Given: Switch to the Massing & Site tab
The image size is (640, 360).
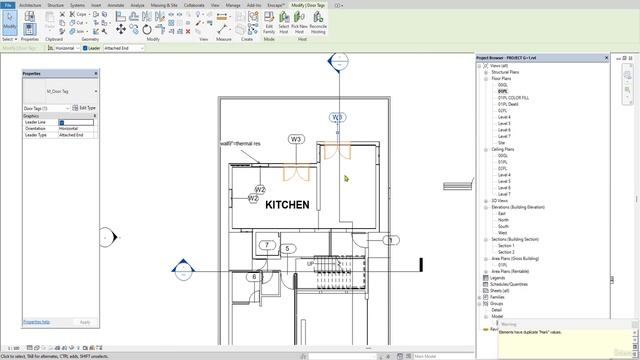Looking at the screenshot, I should [x=164, y=5].
